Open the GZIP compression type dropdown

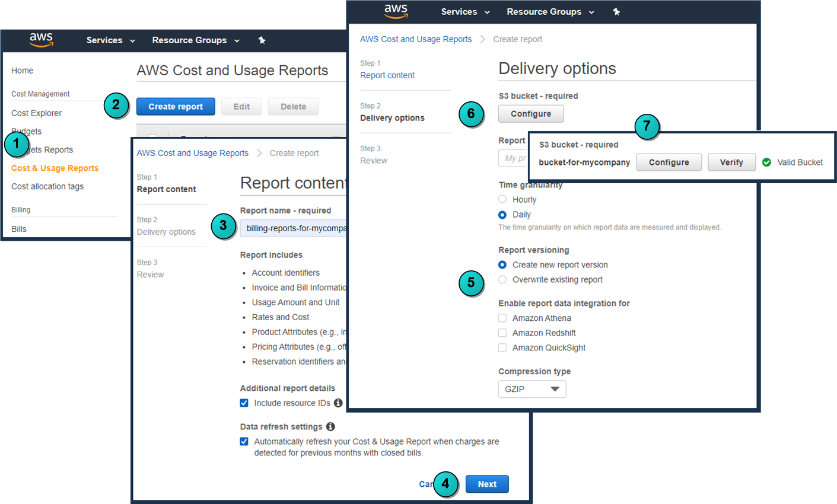pyautogui.click(x=532, y=389)
